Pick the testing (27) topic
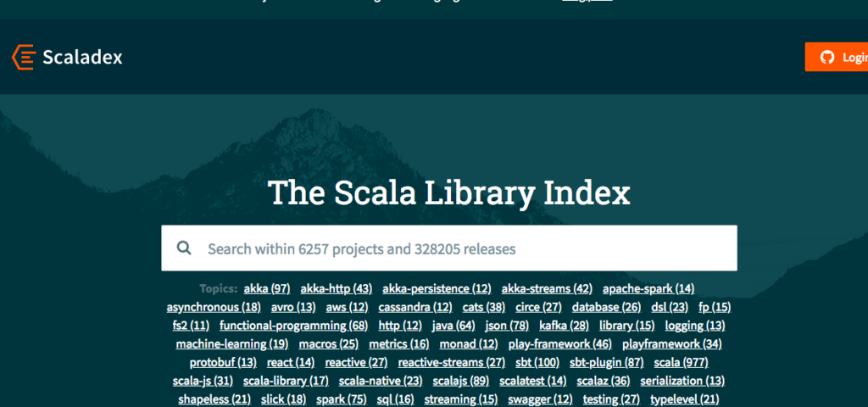 pyautogui.click(x=611, y=399)
